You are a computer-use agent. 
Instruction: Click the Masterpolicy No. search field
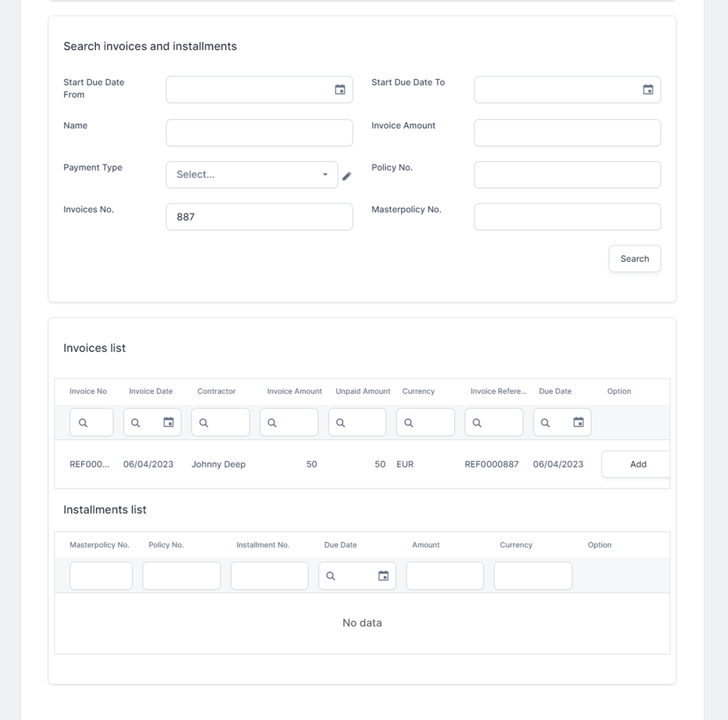(567, 217)
